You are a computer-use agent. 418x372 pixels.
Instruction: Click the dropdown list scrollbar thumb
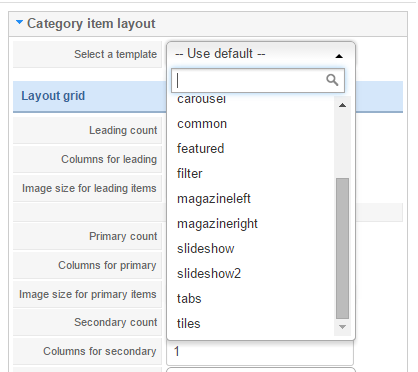[342, 248]
